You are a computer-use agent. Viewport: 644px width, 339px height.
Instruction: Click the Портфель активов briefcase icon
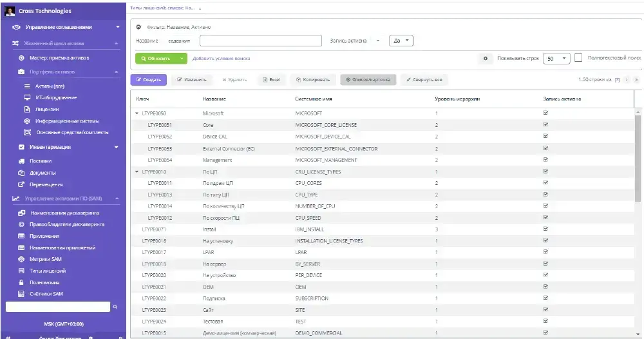pyautogui.click(x=21, y=72)
